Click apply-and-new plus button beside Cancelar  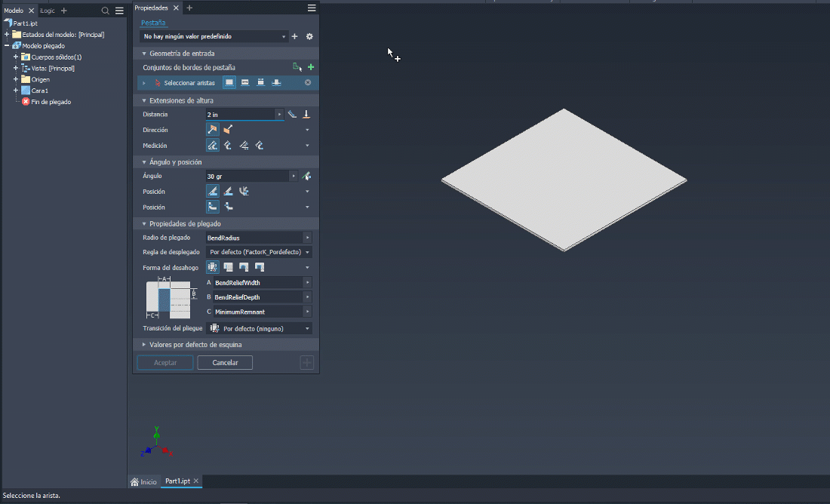pyautogui.click(x=307, y=363)
